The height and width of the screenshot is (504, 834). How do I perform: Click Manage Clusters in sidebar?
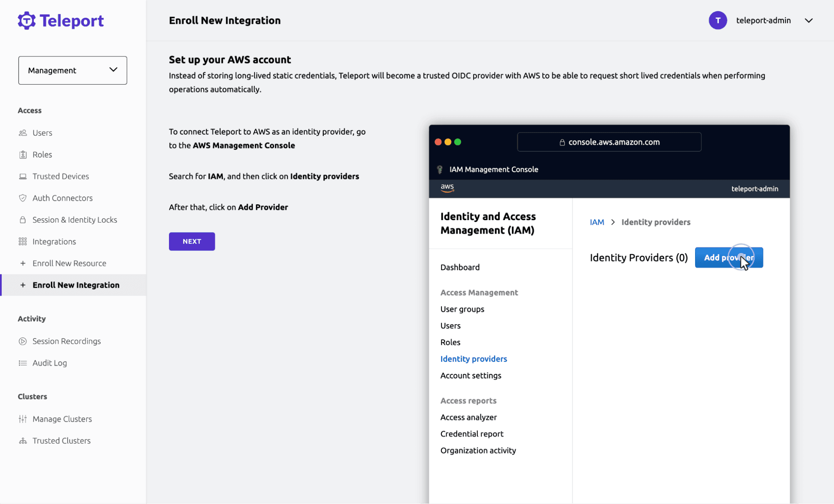tap(62, 419)
